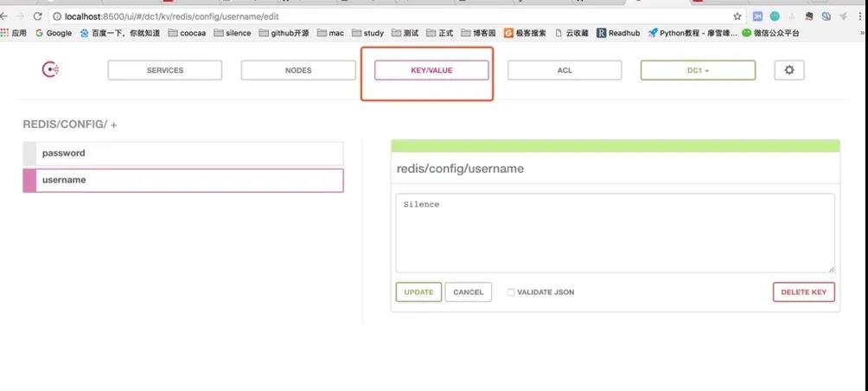The width and height of the screenshot is (868, 391).
Task: Reload the page with the refresh icon
Action: point(38,16)
